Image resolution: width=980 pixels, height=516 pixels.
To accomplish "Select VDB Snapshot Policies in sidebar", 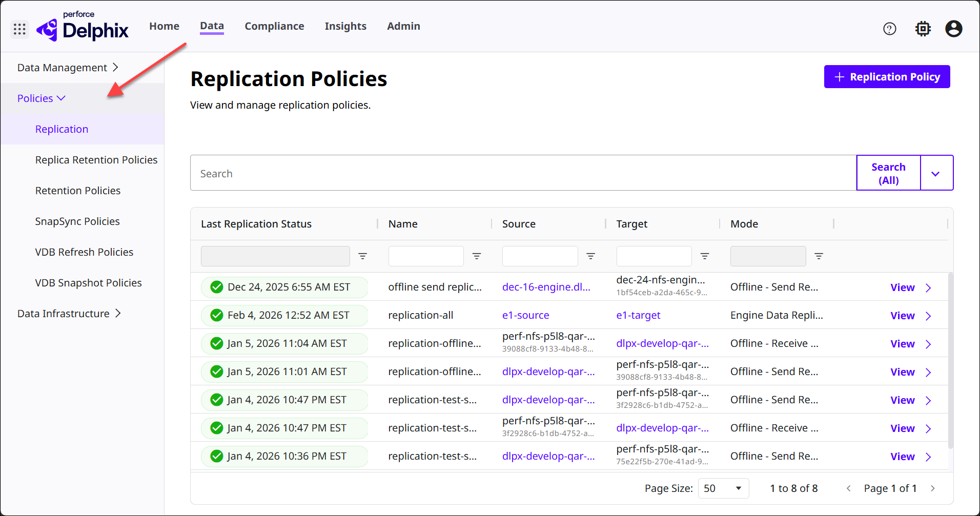I will 88,283.
